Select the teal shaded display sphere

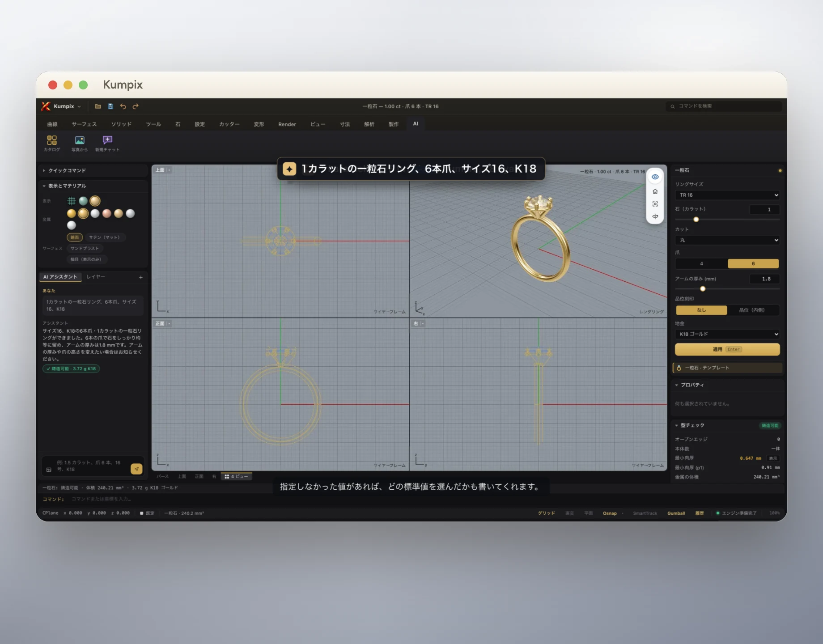click(x=83, y=201)
